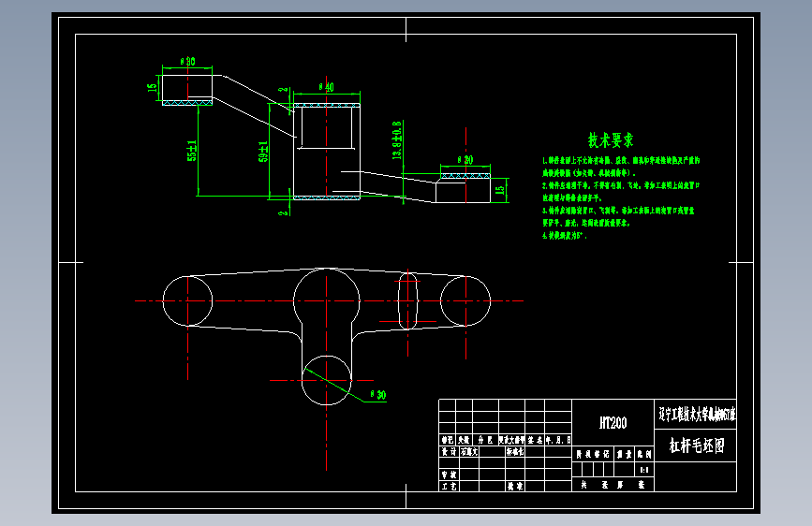This screenshot has width=812, height=526.
Task: Select technical requirement line number 4
Action: 565,236
